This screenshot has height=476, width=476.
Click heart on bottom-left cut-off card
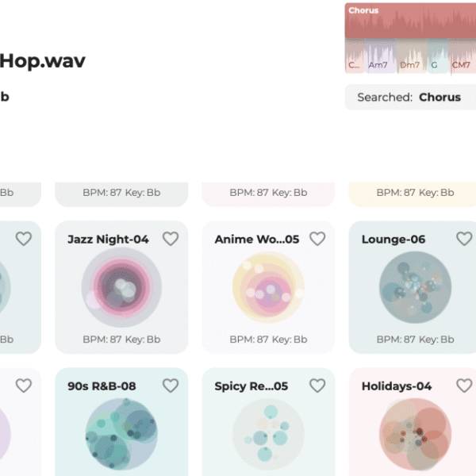(x=23, y=386)
